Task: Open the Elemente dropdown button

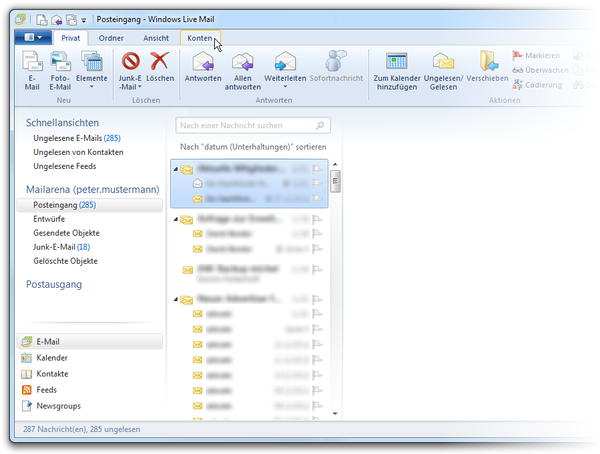Action: tap(92, 70)
